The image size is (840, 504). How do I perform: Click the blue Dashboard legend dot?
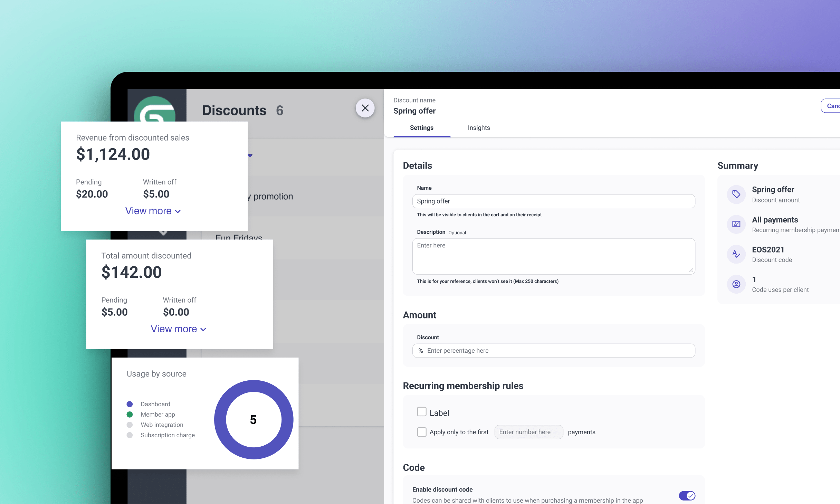click(130, 404)
